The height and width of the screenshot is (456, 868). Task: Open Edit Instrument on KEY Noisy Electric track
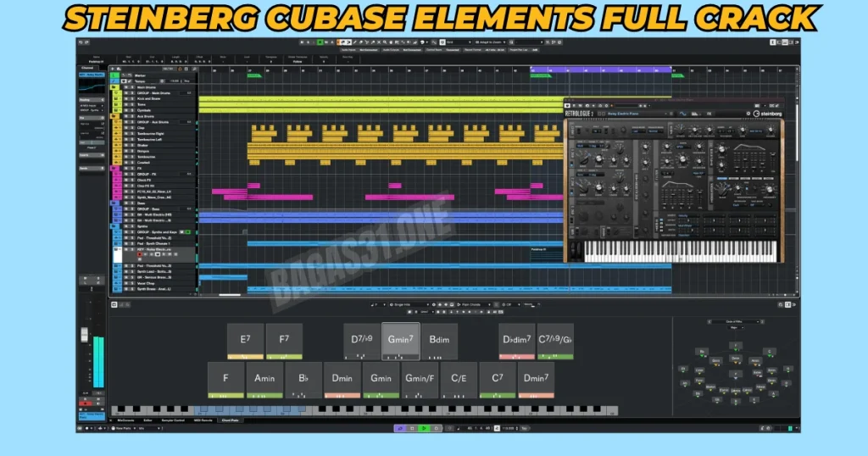click(157, 254)
